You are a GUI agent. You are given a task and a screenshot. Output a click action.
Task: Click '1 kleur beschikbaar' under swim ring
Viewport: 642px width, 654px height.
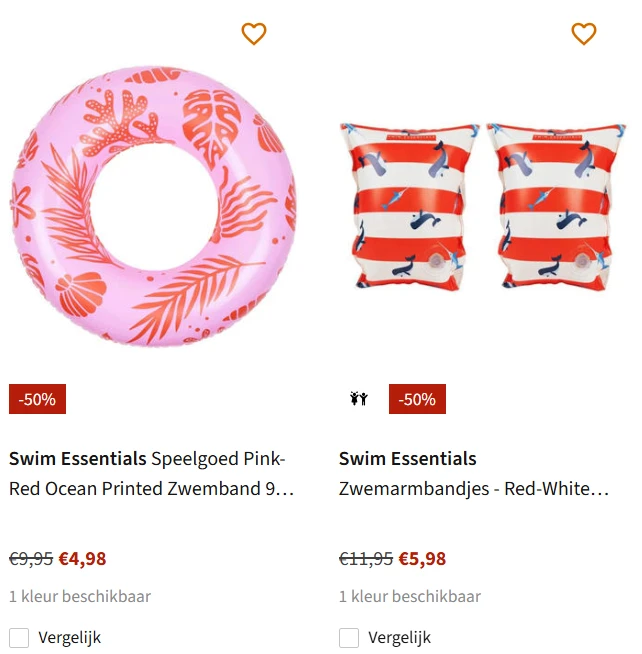point(80,597)
